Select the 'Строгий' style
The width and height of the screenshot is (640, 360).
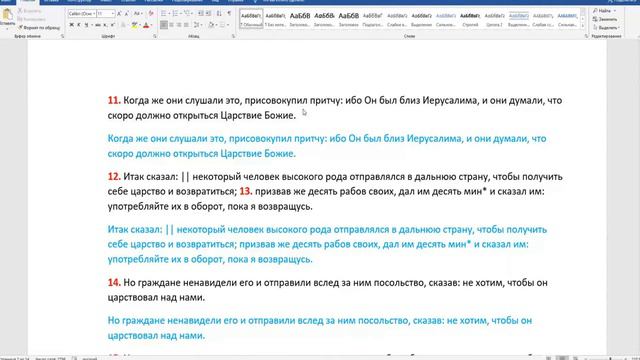click(x=470, y=19)
